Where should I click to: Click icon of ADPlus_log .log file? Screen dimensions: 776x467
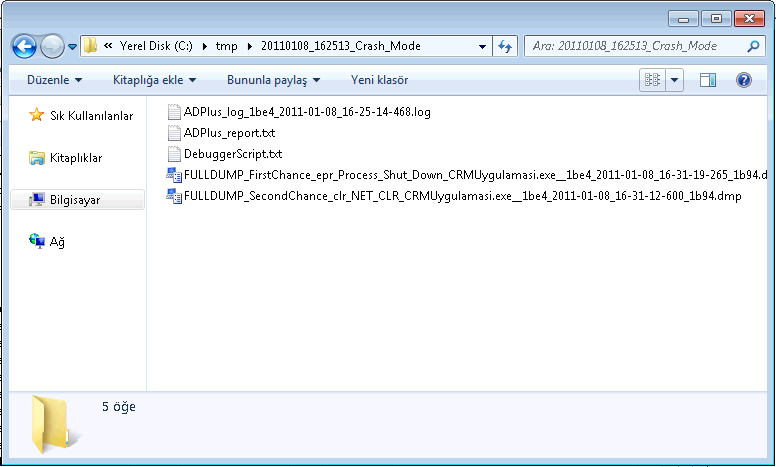point(174,112)
